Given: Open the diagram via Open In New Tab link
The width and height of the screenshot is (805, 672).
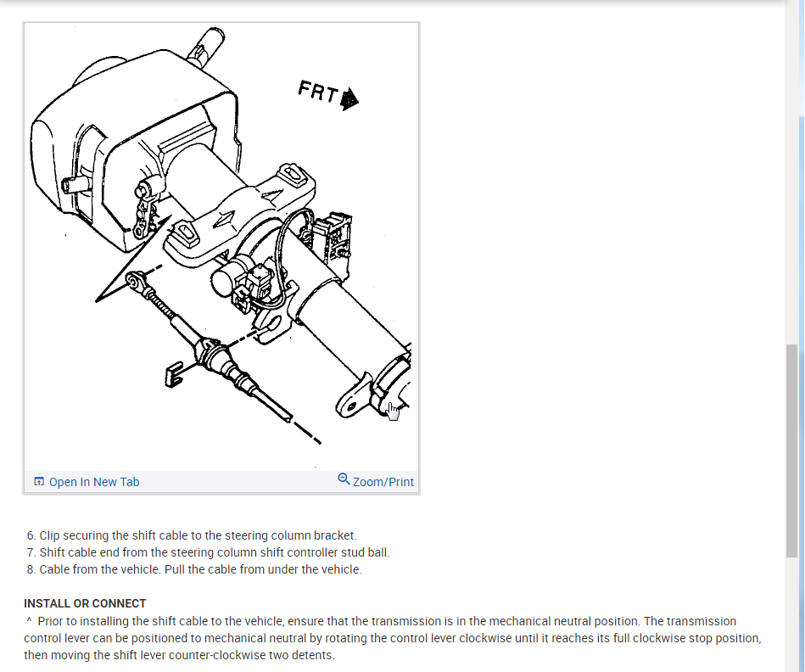Looking at the screenshot, I should point(94,482).
